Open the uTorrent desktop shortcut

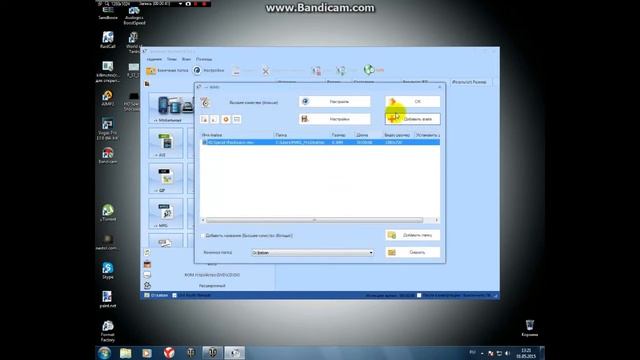108,213
